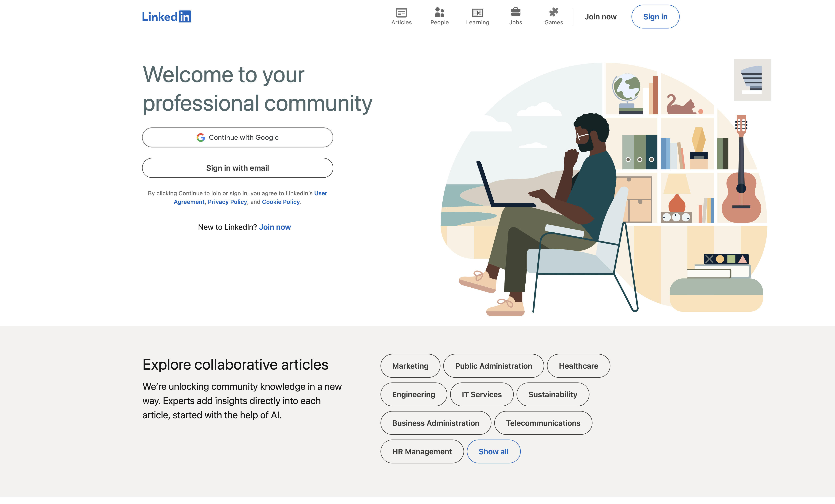Open the Articles icon in navigation
The image size is (835, 504).
point(401,13)
